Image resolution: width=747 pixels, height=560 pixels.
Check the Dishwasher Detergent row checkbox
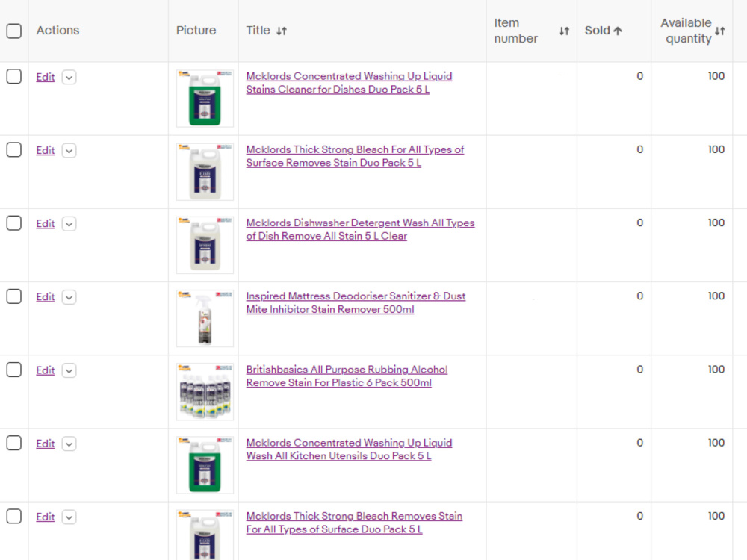pyautogui.click(x=13, y=223)
